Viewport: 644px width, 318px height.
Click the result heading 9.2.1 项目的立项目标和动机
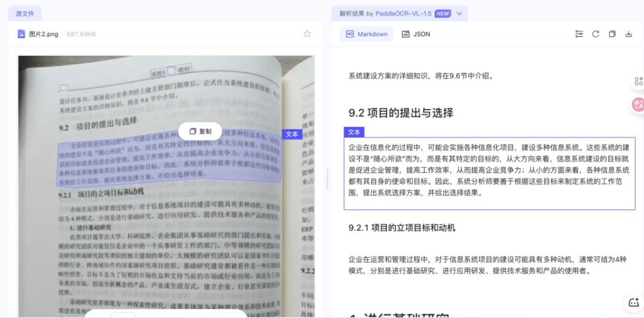(x=402, y=227)
